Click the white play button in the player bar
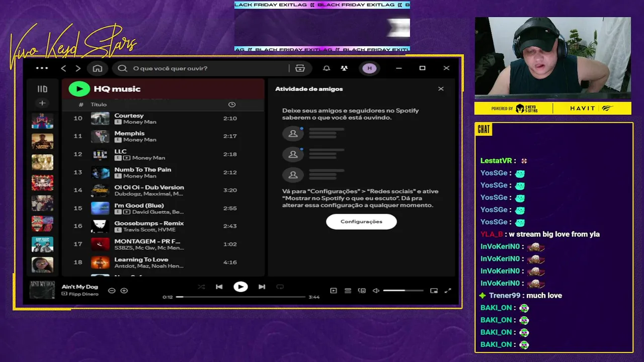Image resolution: width=644 pixels, height=362 pixels. click(x=240, y=287)
